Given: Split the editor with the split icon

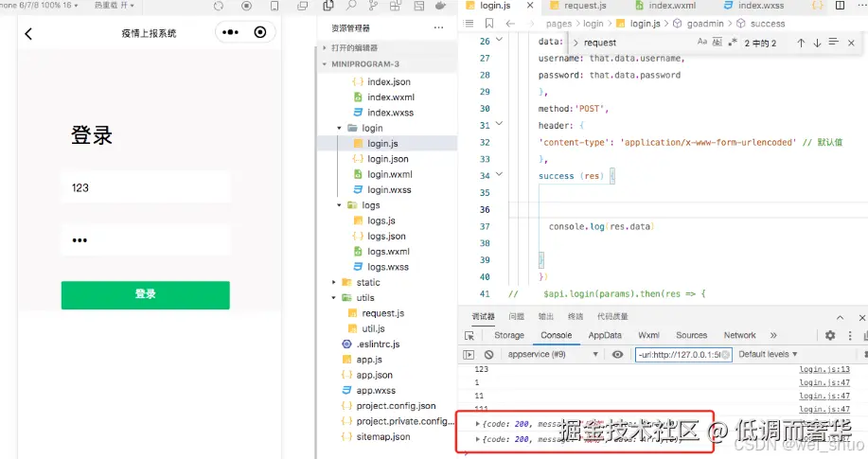Looking at the screenshot, I should pyautogui.click(x=840, y=6).
